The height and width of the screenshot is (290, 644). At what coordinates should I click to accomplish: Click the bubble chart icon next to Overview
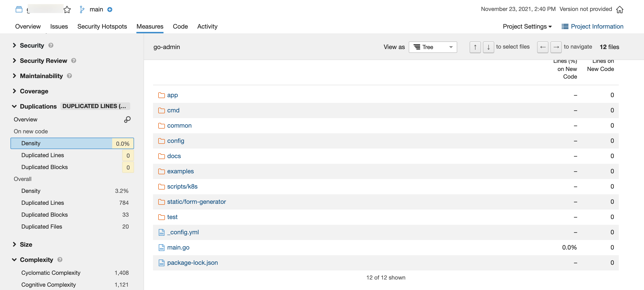tap(127, 120)
